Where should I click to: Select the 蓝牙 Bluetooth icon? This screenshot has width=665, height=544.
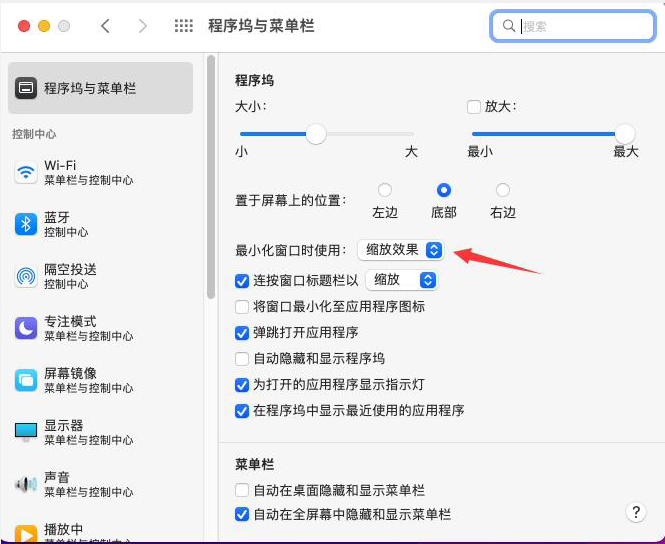[x=26, y=224]
